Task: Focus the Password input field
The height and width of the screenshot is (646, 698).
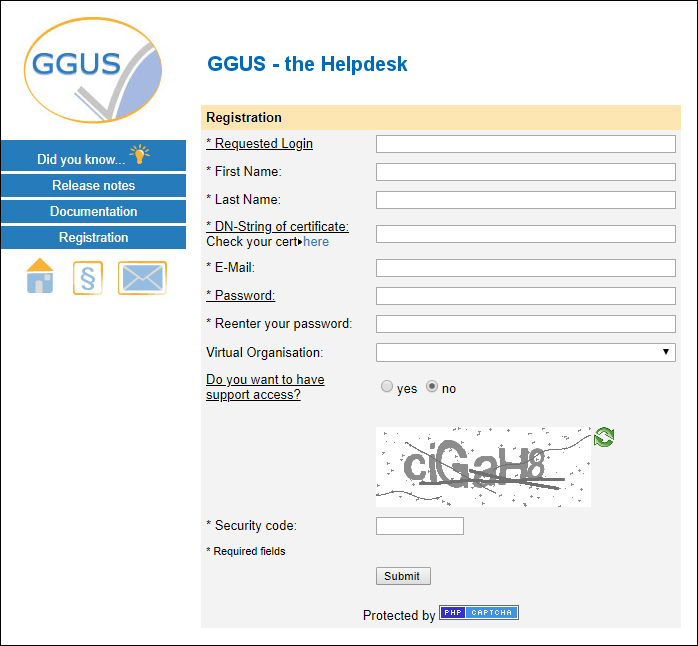Action: coord(526,296)
